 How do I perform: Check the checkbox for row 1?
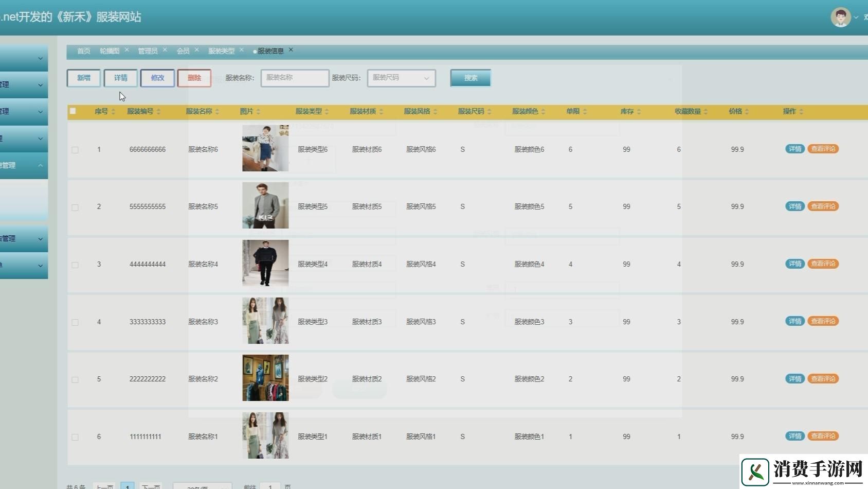tap(75, 150)
